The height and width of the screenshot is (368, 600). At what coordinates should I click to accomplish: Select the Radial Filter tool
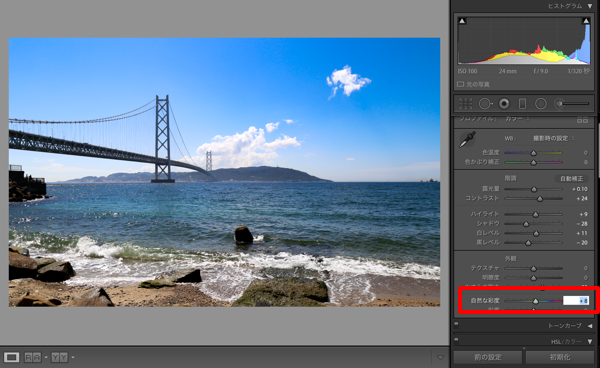coord(541,104)
